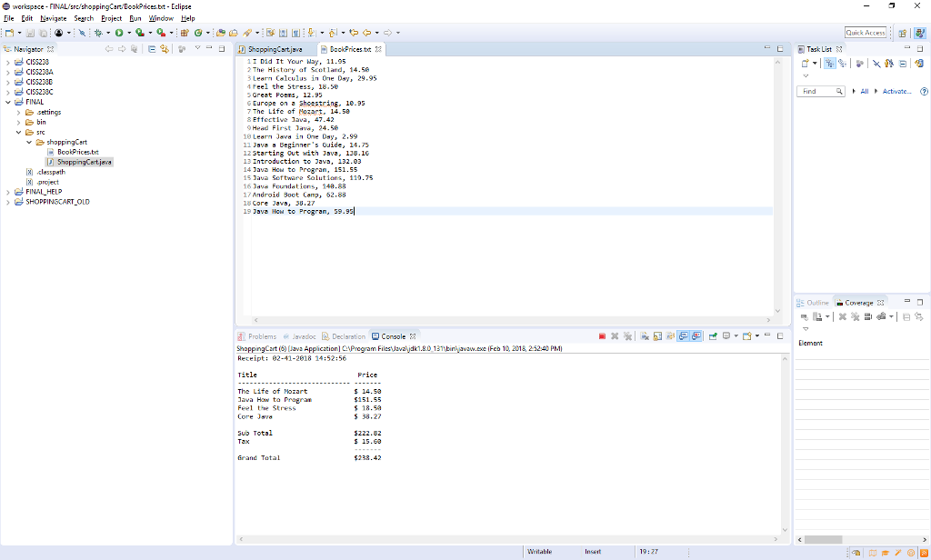Enable scroll lock in the Console
This screenshot has height=560, width=931.
[x=656, y=335]
